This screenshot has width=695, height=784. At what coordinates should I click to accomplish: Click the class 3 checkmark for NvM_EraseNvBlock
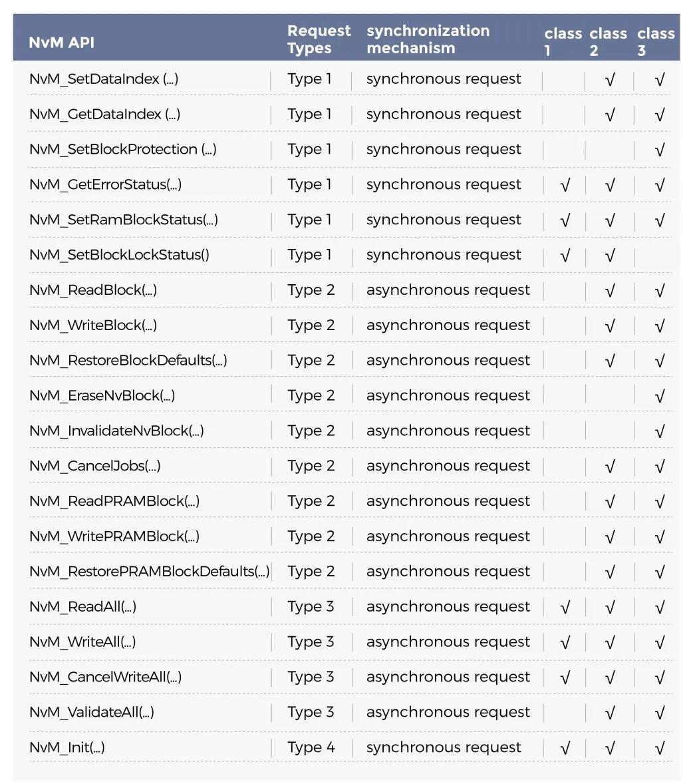[x=659, y=397]
